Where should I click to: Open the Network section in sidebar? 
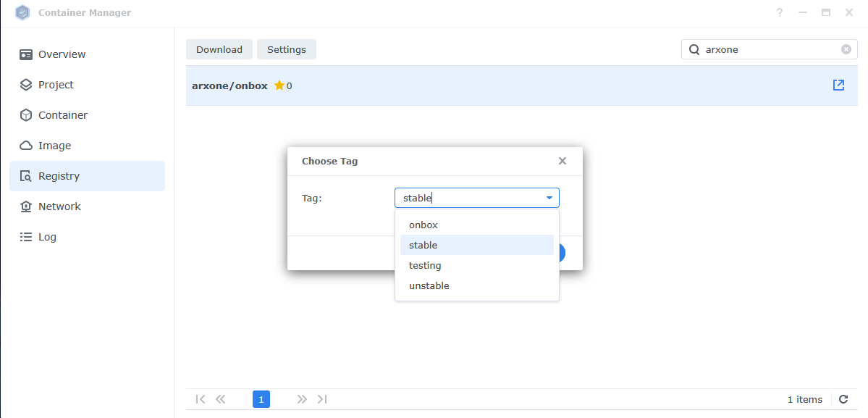tap(59, 206)
